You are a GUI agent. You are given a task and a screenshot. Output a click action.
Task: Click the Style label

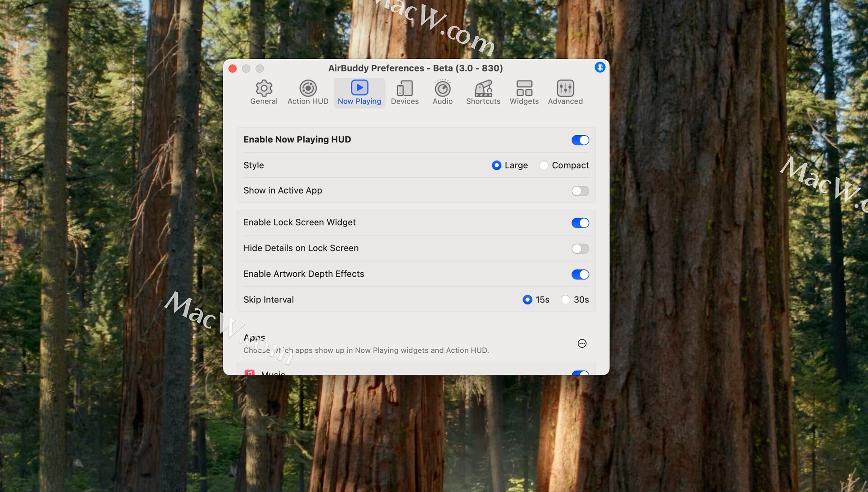point(254,166)
